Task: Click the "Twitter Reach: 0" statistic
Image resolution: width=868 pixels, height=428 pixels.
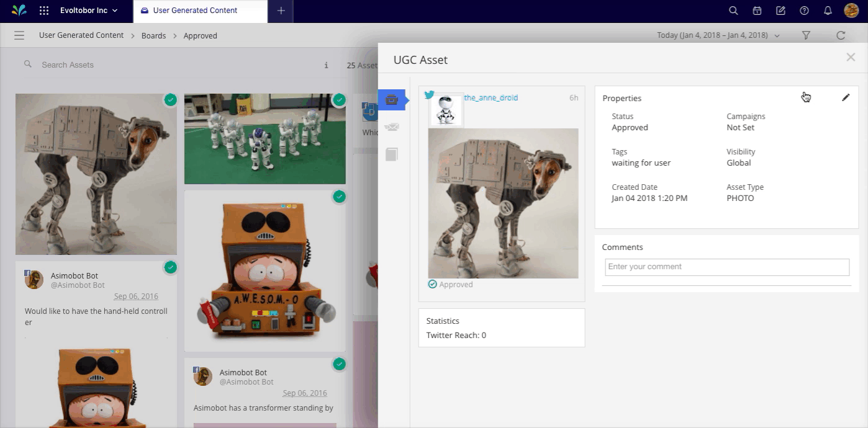Action: (456, 335)
